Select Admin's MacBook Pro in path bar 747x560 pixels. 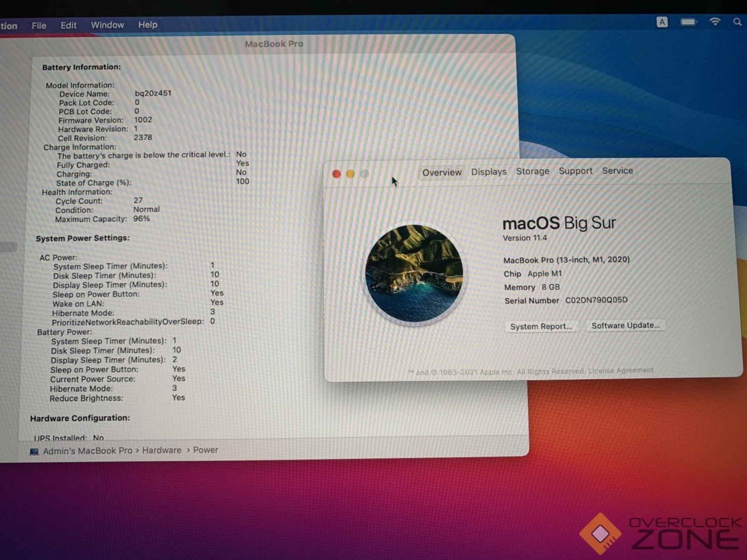tap(87, 451)
